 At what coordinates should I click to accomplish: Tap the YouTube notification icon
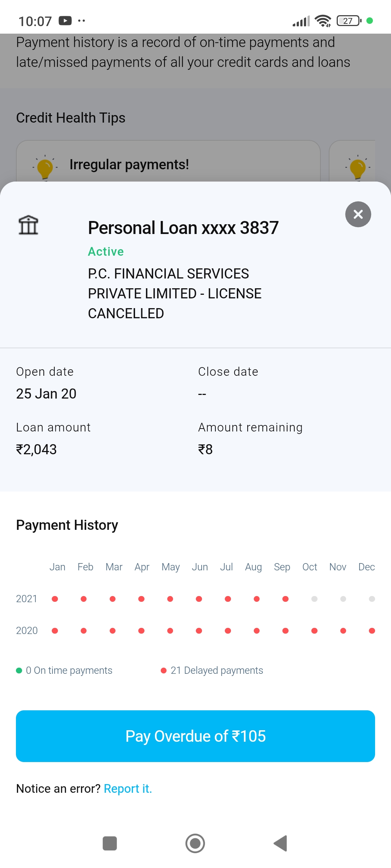click(65, 21)
